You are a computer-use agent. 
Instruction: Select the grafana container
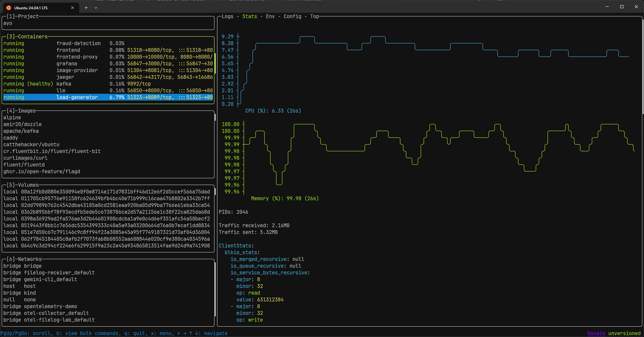(x=107, y=63)
